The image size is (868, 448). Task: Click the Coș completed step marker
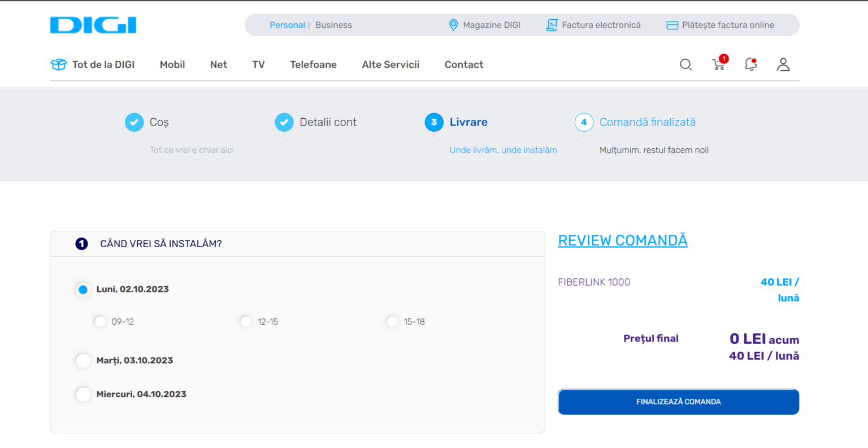click(x=134, y=122)
